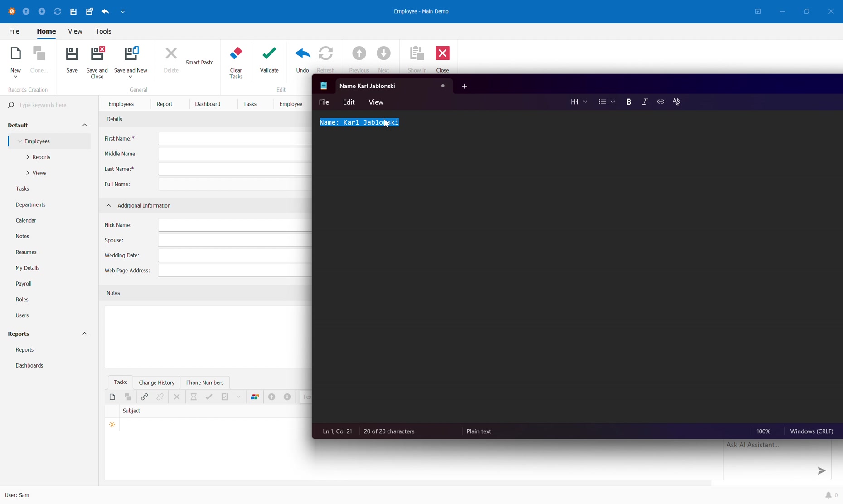Collapse the Reports navigation group
This screenshot has width=843, height=504.
point(85,334)
